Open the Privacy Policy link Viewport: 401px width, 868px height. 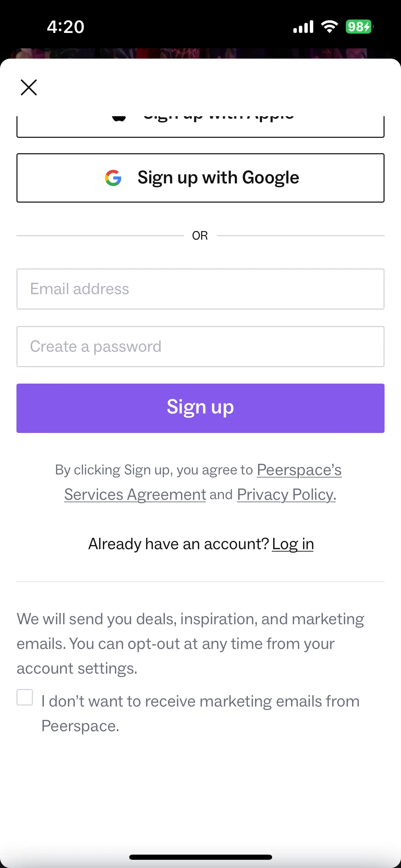(287, 495)
